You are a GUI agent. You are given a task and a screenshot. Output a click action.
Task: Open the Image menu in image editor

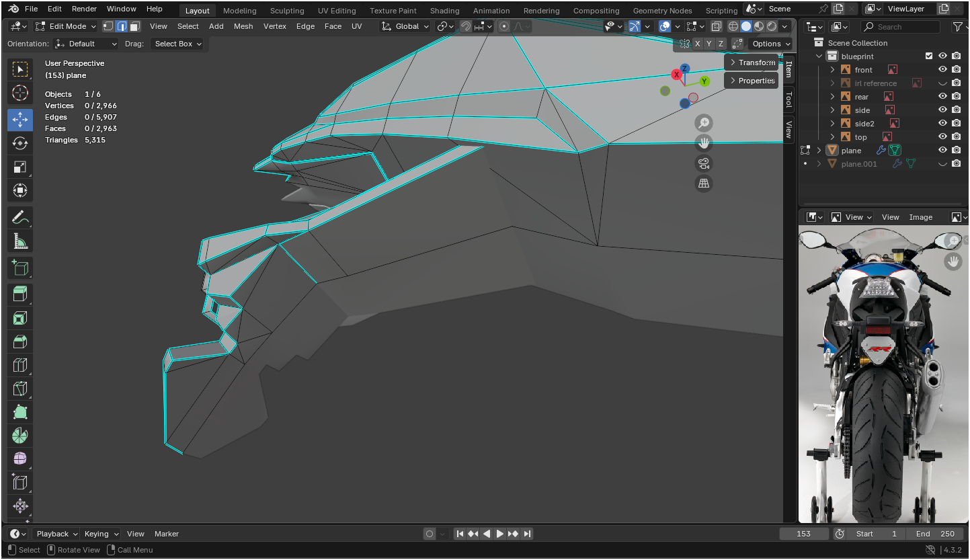pos(921,217)
